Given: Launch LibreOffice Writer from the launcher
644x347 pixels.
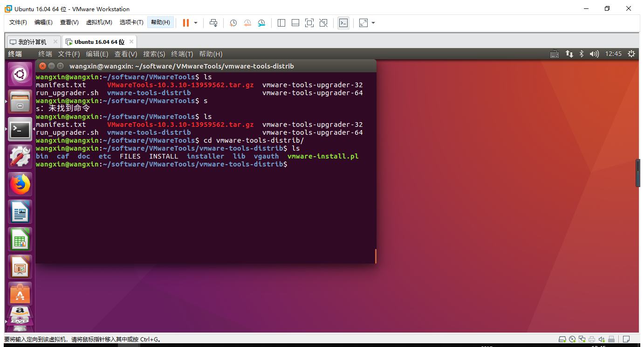Looking at the screenshot, I should point(20,212).
